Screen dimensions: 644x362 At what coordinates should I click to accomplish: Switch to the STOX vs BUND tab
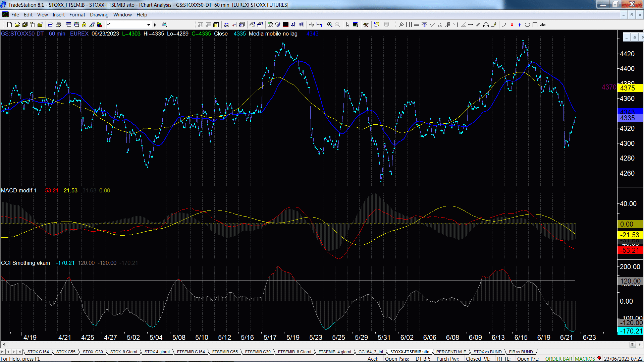(x=487, y=352)
